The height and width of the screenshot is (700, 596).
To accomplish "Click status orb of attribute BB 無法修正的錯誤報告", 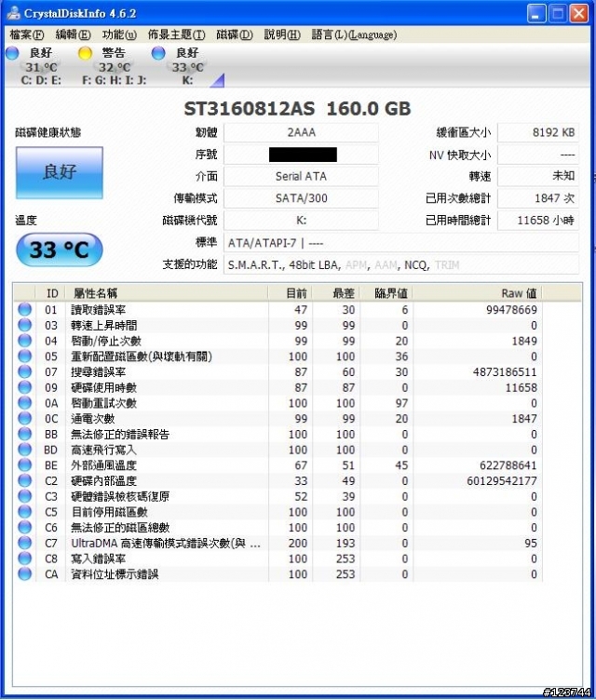I will (x=24, y=434).
